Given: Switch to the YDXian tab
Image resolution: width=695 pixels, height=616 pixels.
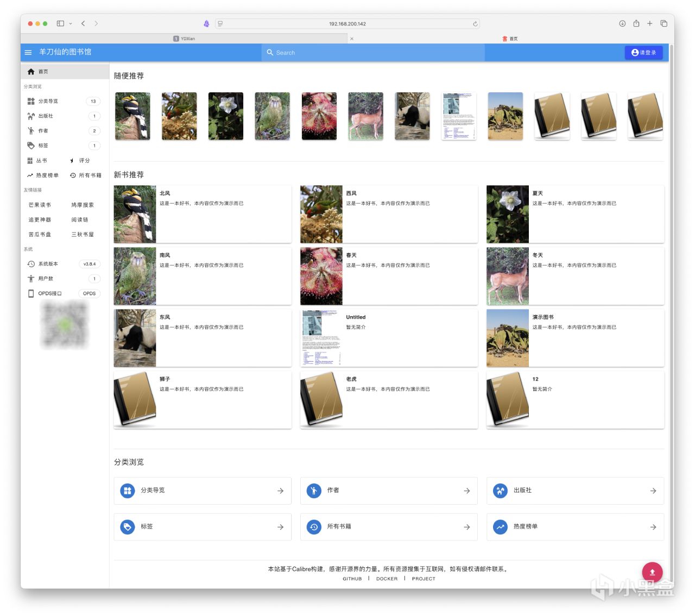Looking at the screenshot, I should click(x=184, y=39).
